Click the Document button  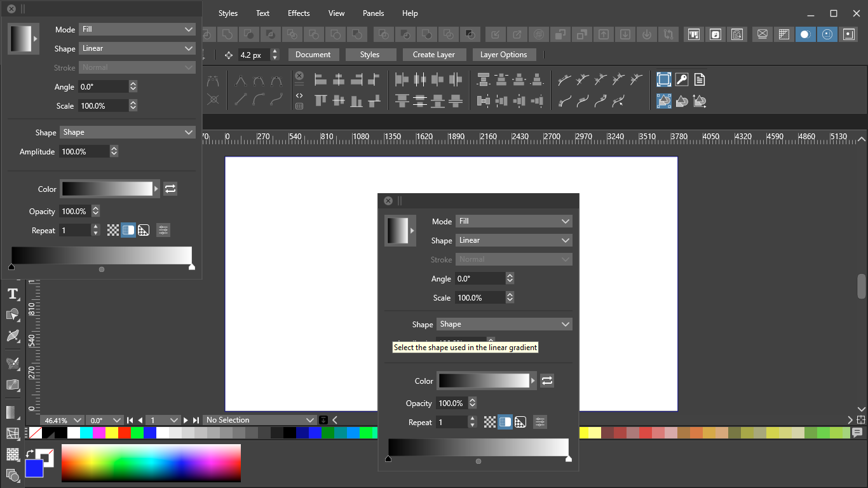click(x=313, y=55)
